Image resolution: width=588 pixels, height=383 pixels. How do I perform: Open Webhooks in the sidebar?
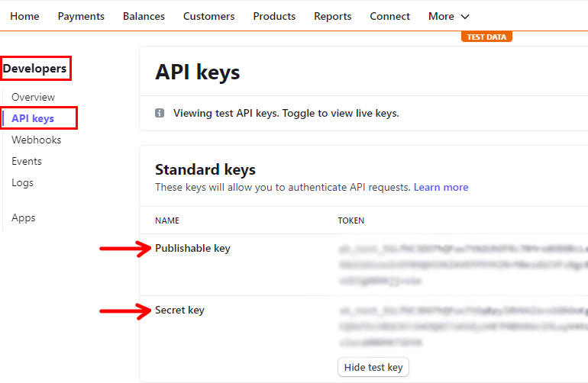coord(36,140)
